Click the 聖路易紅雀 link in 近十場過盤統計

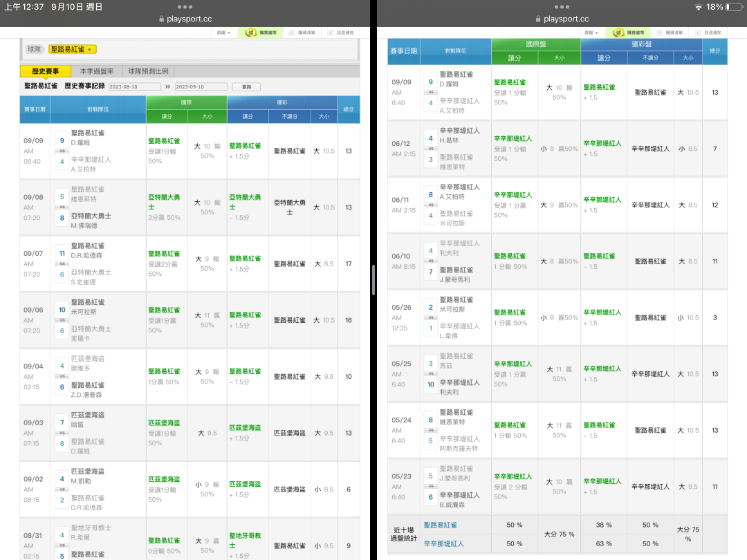tap(440, 525)
